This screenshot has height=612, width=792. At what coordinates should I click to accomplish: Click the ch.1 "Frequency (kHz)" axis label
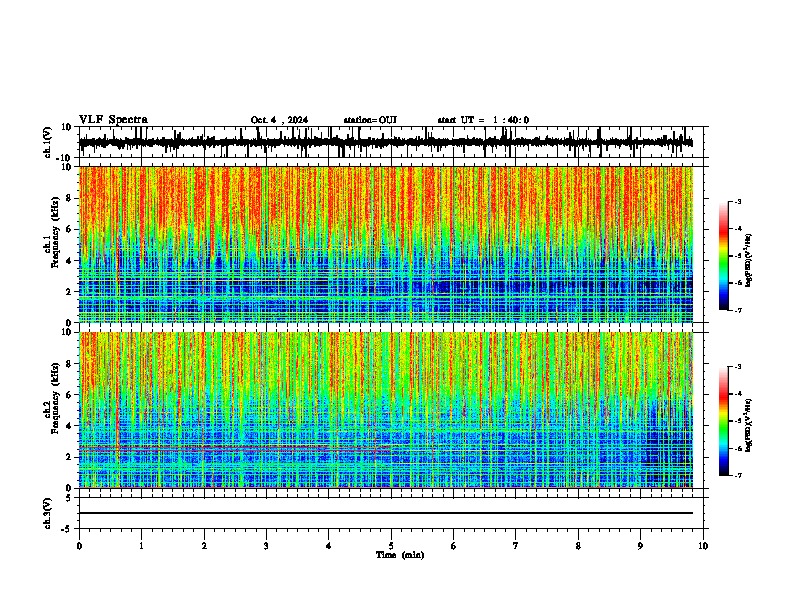(55, 232)
